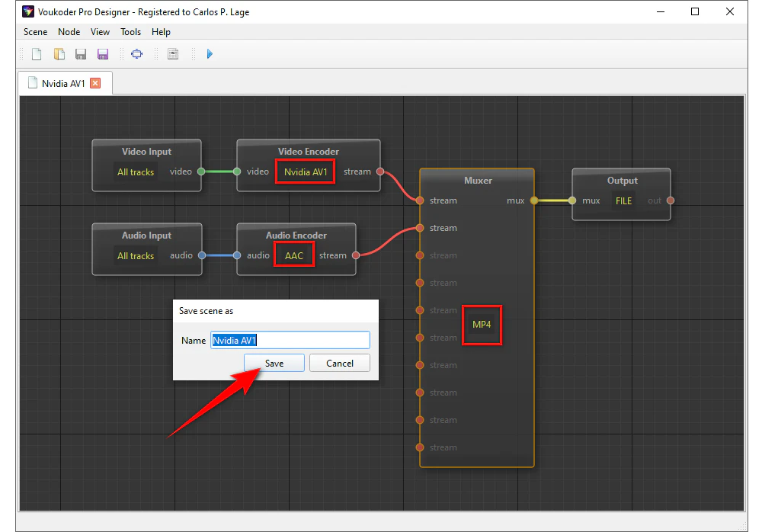Viewport: 762px width, 532px height.
Task: Open the Tools menu
Action: point(130,32)
